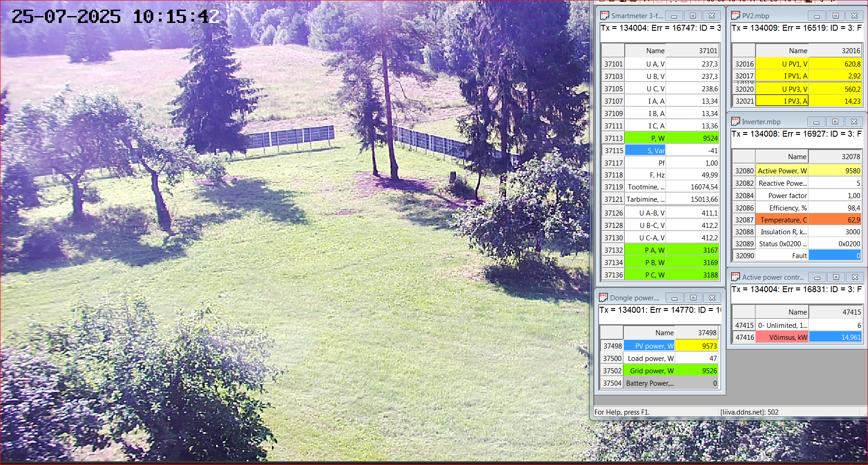Minimize the Smartmeter 3-f window
The image size is (868, 465).
click(674, 16)
